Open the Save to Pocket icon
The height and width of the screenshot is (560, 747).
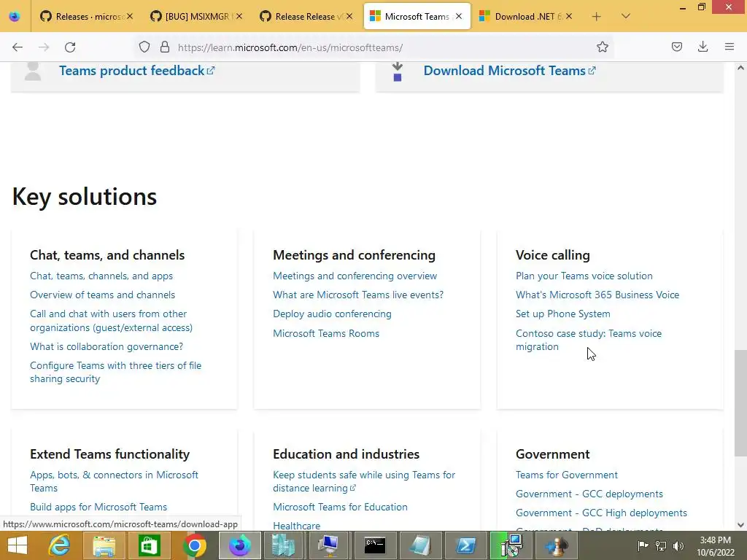point(676,47)
